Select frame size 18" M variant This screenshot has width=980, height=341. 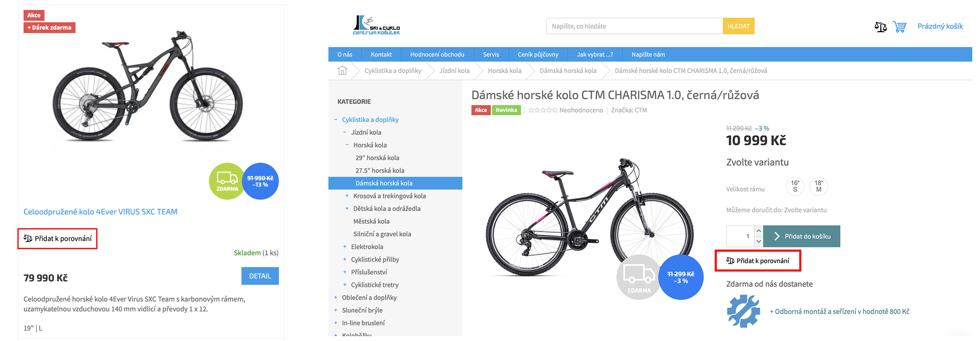tap(819, 186)
